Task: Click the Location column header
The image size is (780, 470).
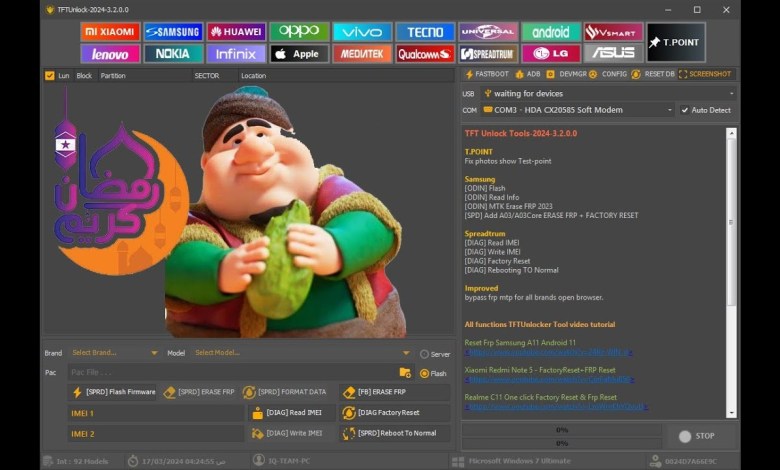Action: point(254,76)
